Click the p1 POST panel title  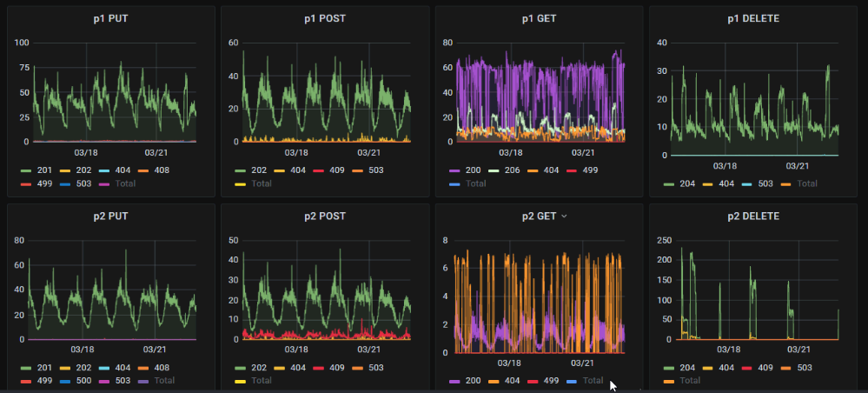point(325,19)
